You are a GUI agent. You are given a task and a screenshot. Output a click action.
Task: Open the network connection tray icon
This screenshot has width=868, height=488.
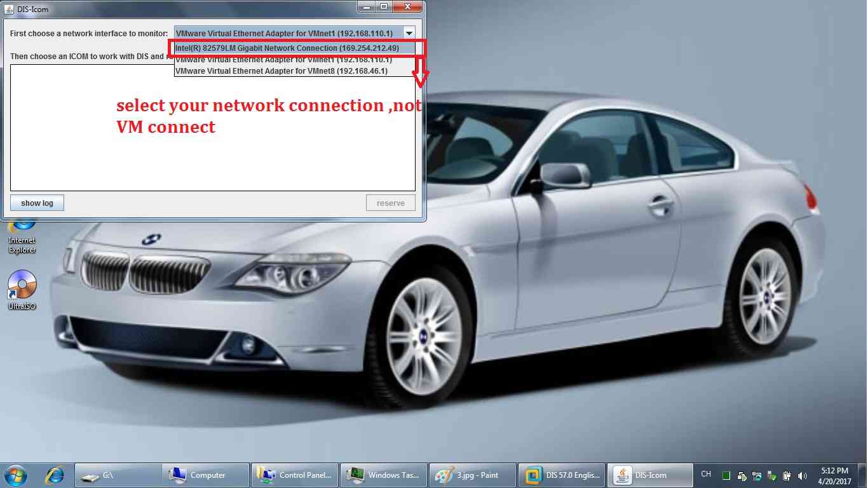point(757,475)
